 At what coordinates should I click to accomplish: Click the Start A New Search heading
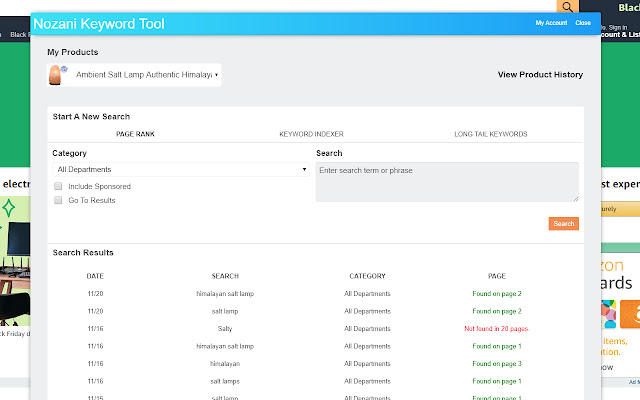tap(91, 117)
